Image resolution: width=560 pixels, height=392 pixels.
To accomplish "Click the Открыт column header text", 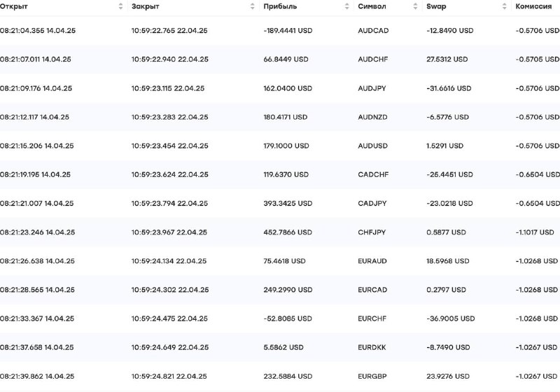I will 13,6.
